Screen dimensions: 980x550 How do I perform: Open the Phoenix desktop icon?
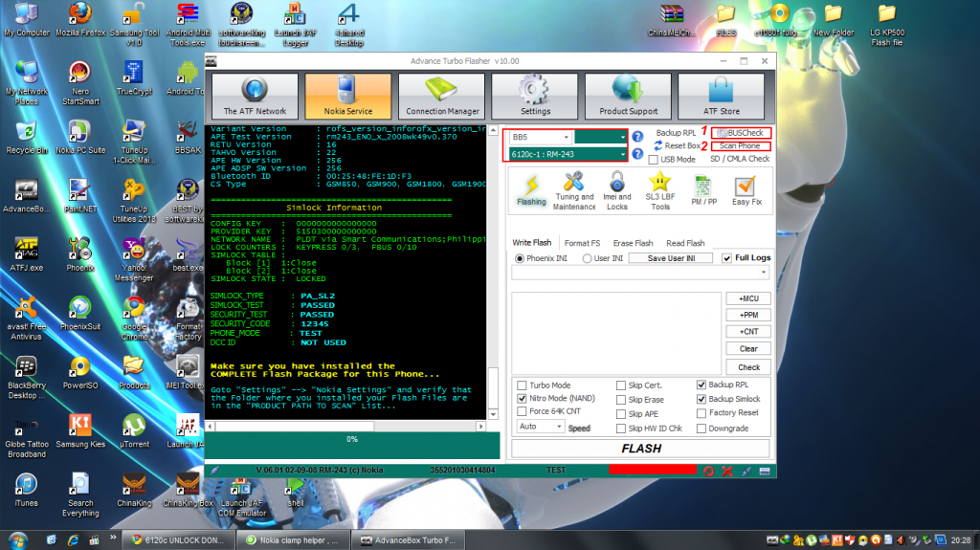tap(80, 253)
